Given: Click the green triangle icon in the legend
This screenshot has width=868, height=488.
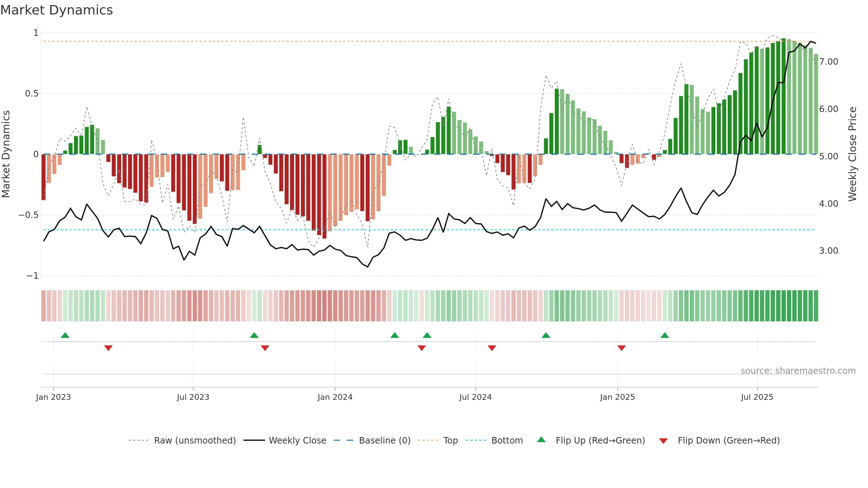Looking at the screenshot, I should [x=541, y=440].
